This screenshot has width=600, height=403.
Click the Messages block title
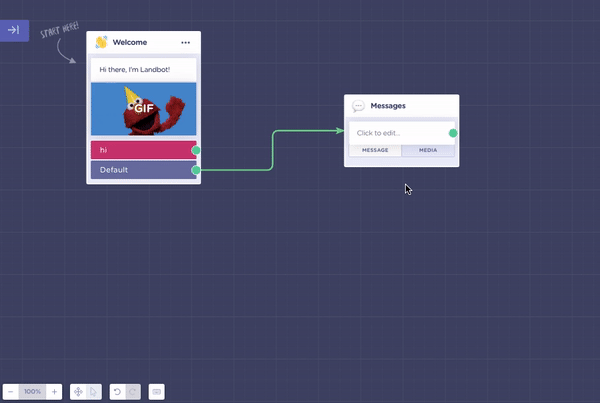coord(388,106)
